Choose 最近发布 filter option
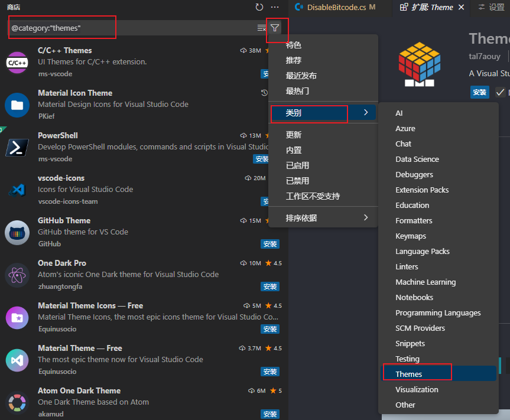Viewport: 510px width, 420px height. pyautogui.click(x=324, y=76)
